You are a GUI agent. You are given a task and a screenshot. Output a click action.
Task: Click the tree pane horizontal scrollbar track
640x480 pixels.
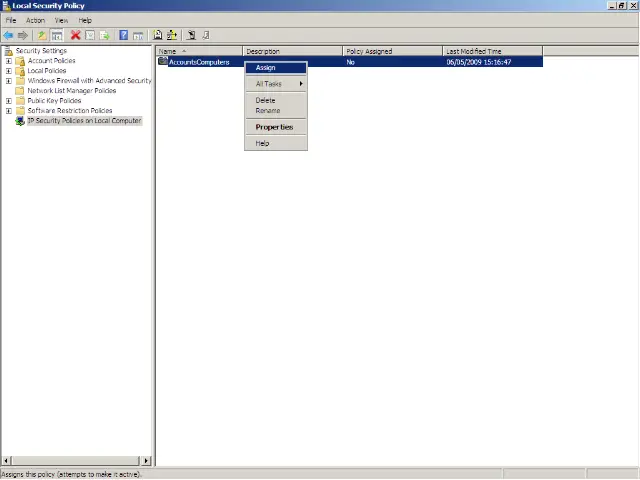coord(76,461)
